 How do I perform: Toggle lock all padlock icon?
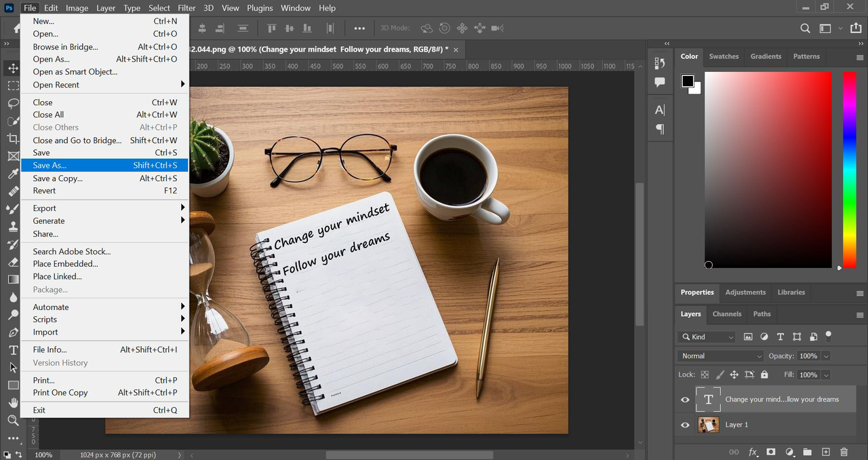[x=764, y=375]
